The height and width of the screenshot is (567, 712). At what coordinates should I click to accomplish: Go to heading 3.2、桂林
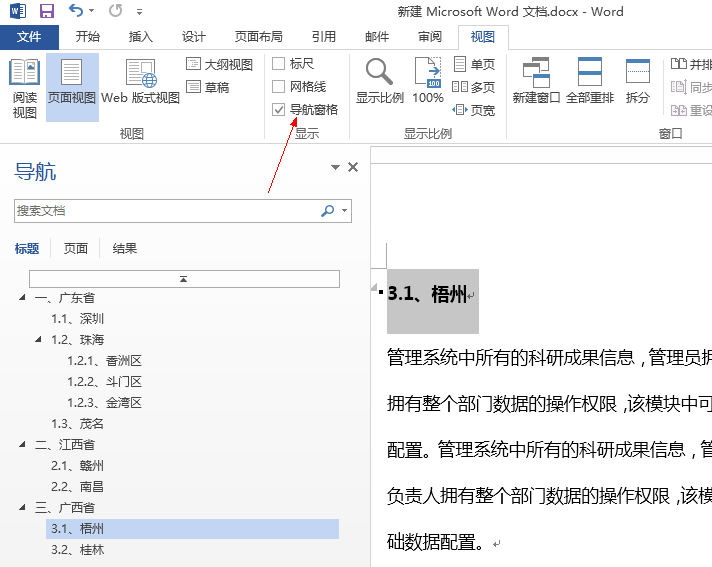pyautogui.click(x=77, y=550)
